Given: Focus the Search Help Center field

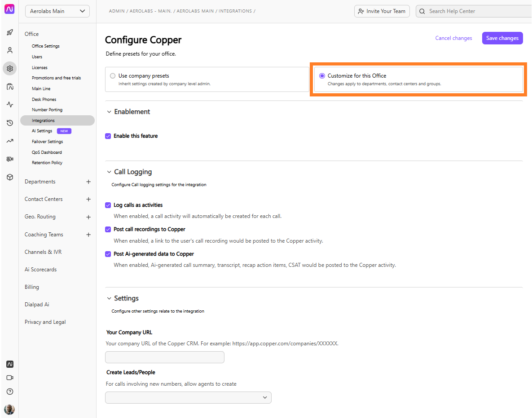Looking at the screenshot, I should click(474, 11).
